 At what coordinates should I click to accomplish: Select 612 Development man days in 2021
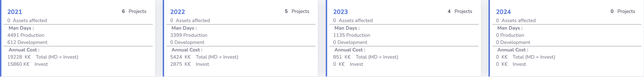(x=27, y=42)
